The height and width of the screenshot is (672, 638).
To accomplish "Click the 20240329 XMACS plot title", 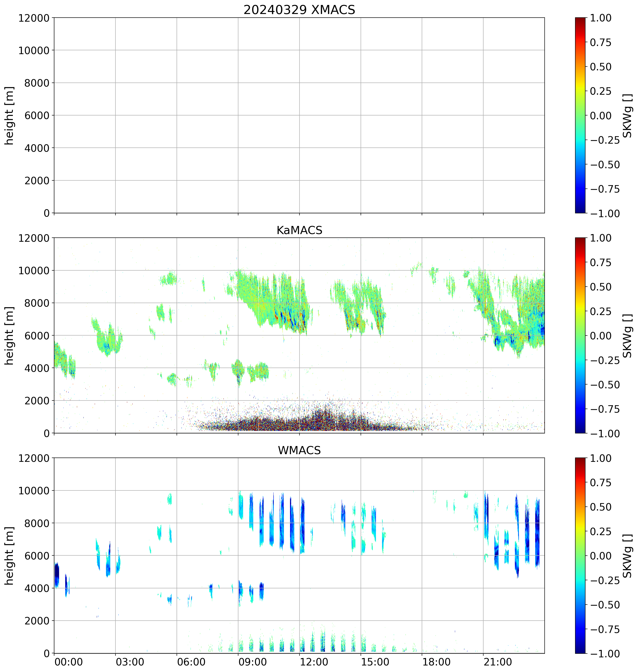I will coord(299,9).
